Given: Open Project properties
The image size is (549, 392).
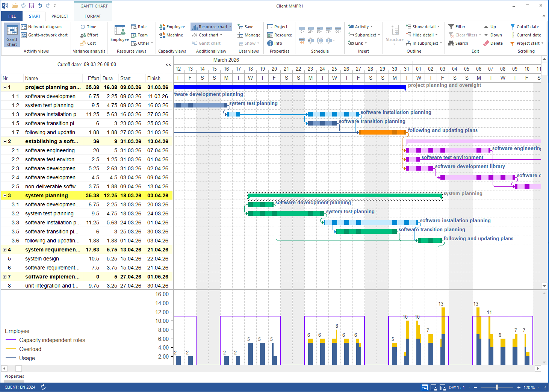Looking at the screenshot, I should click(277, 27).
